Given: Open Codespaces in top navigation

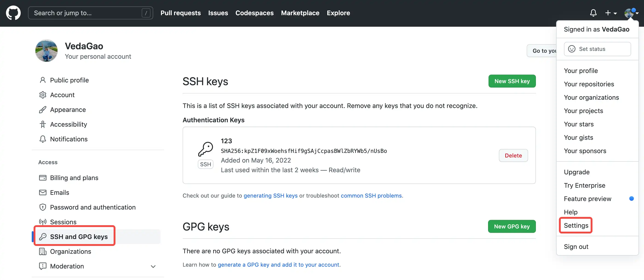Looking at the screenshot, I should [254, 13].
